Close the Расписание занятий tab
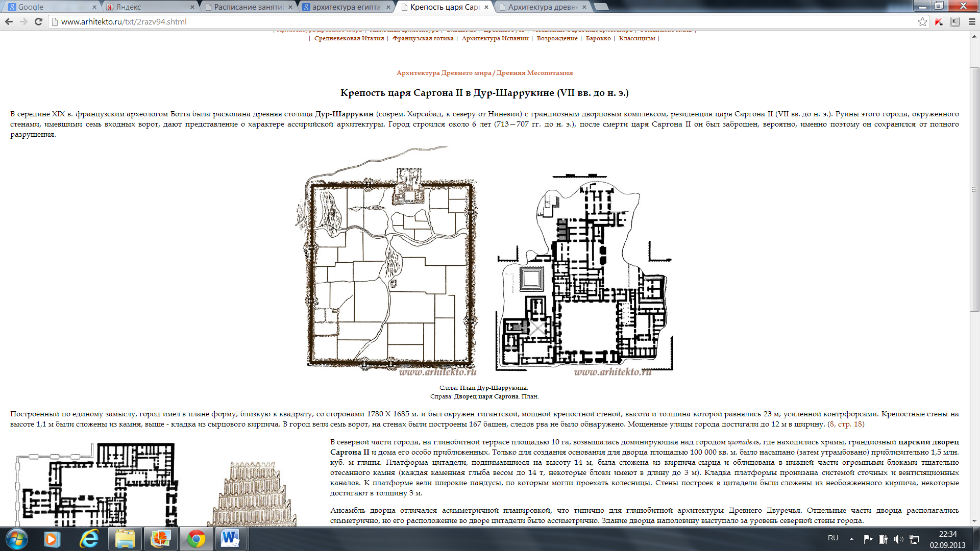Image resolution: width=980 pixels, height=551 pixels. click(290, 7)
